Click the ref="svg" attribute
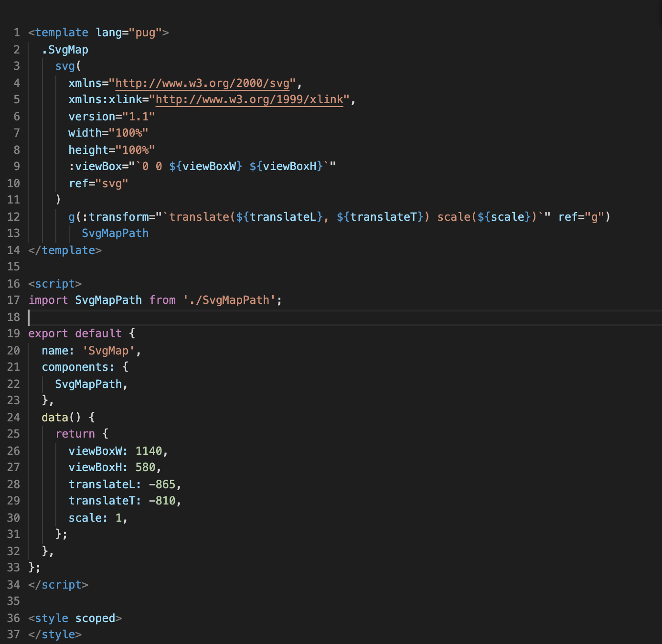This screenshot has height=644, width=662. [98, 183]
